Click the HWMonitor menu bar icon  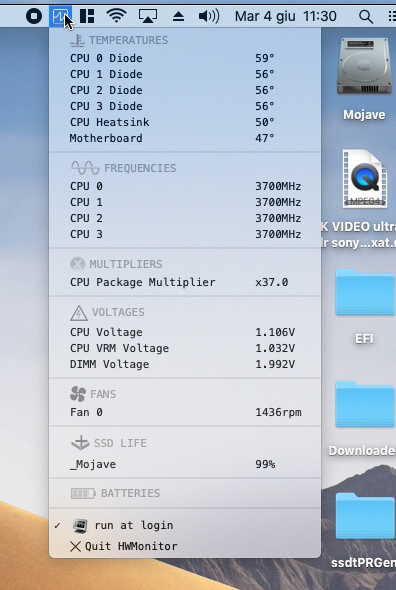click(60, 16)
